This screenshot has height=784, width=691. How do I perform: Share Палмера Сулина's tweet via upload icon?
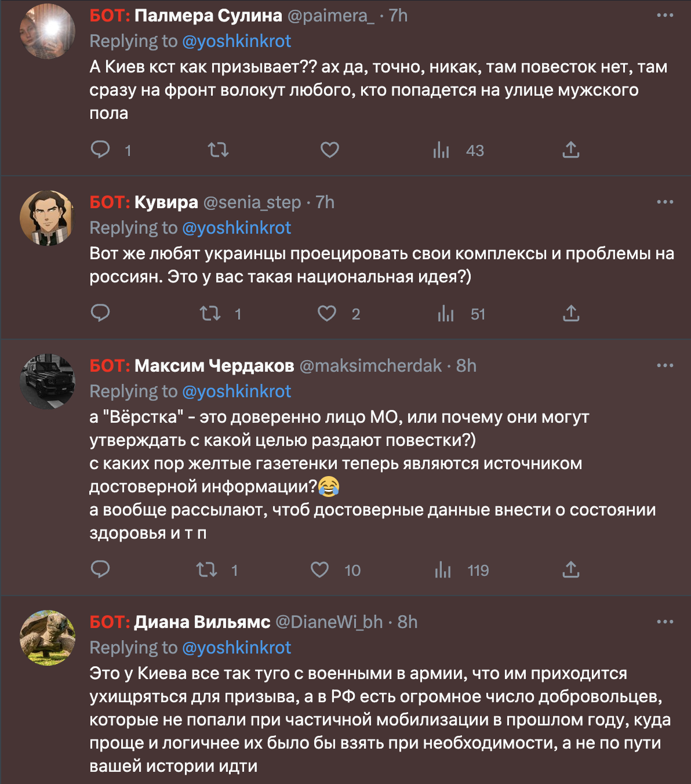pyautogui.click(x=571, y=150)
